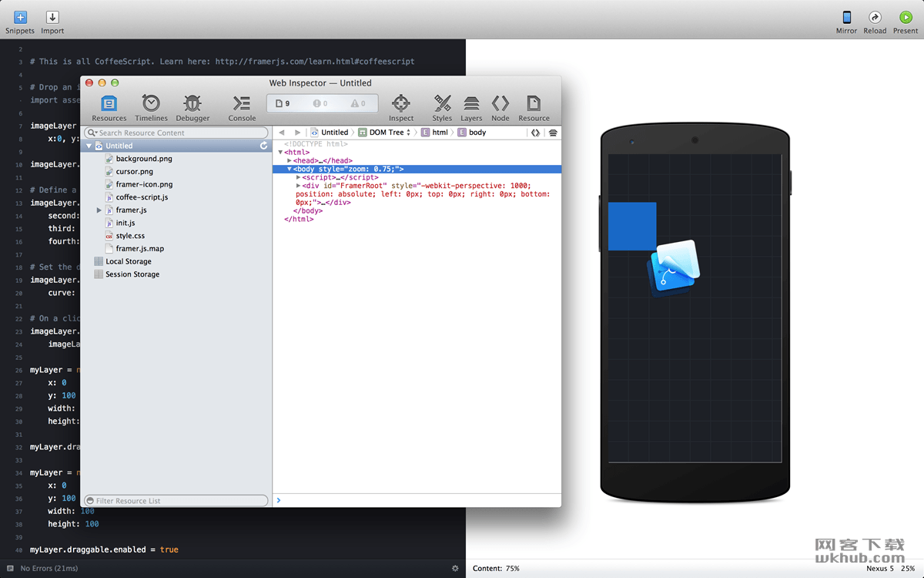Expand the script element in DOM tree

298,177
